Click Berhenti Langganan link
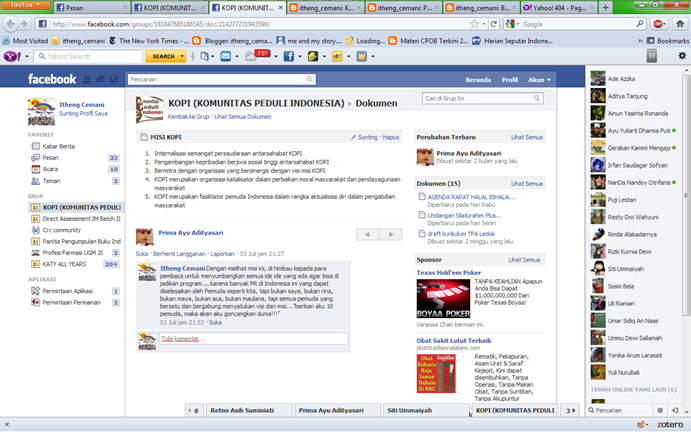 tap(179, 254)
